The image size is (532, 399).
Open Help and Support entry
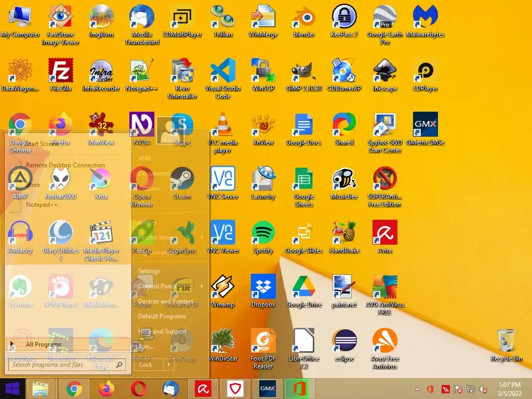pyautogui.click(x=162, y=331)
